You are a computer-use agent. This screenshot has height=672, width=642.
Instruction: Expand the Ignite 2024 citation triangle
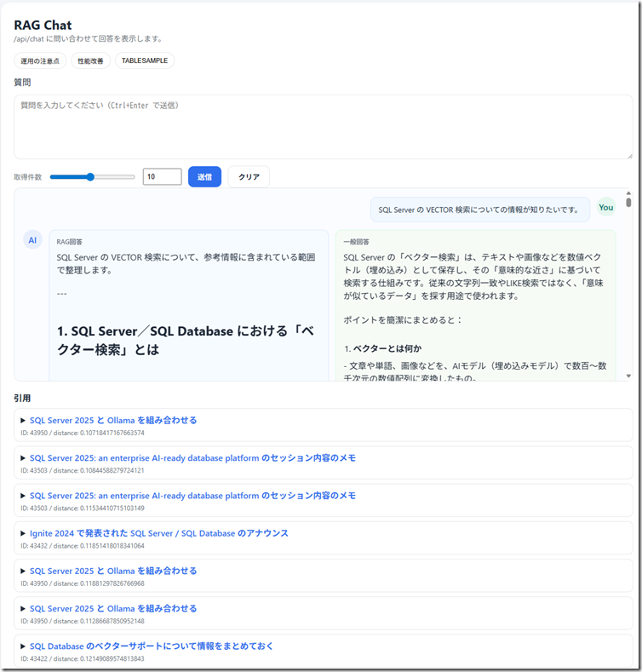(23, 533)
